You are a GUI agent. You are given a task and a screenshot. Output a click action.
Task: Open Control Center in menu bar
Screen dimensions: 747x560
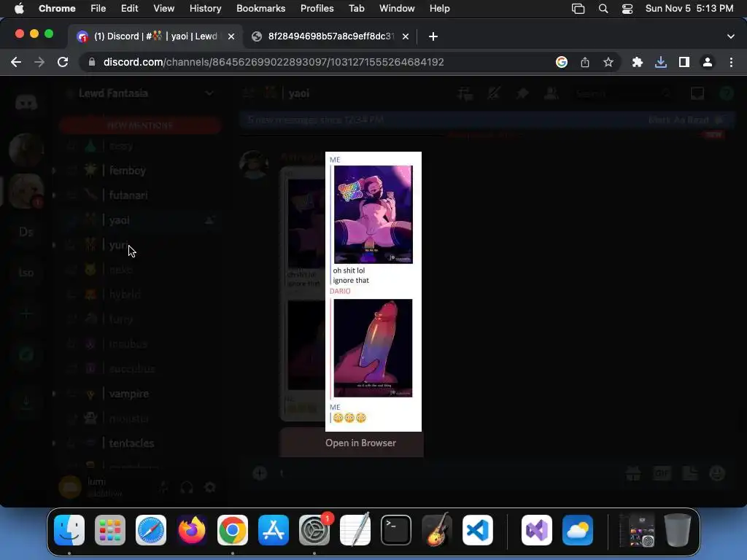pyautogui.click(x=627, y=9)
